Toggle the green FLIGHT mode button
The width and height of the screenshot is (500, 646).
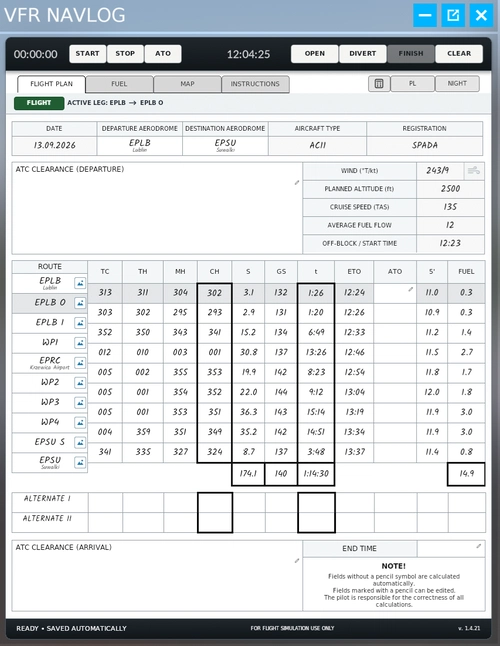click(39, 103)
